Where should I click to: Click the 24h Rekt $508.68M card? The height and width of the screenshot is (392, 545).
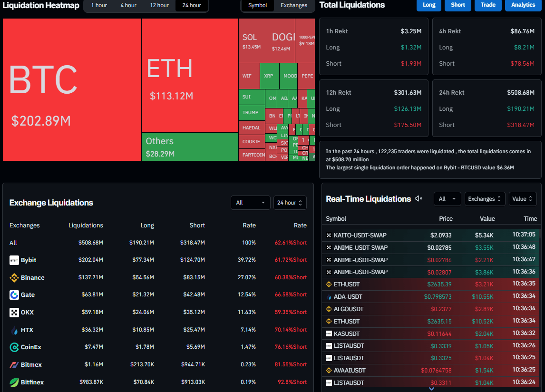coord(487,108)
